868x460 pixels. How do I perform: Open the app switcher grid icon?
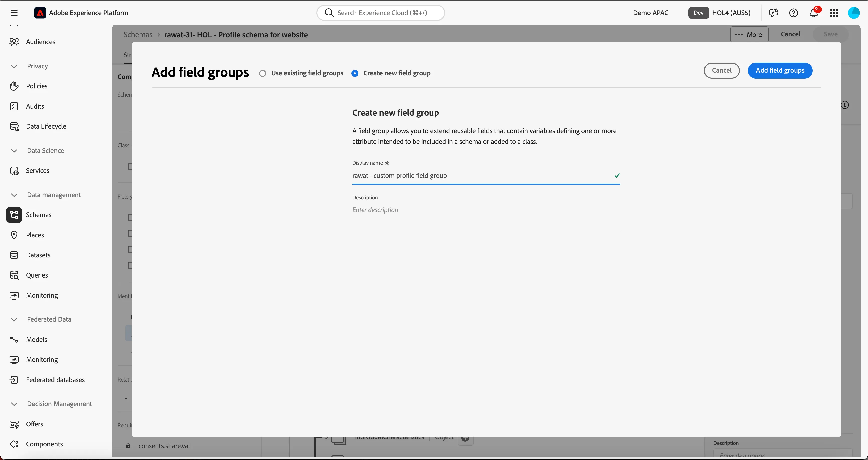(x=834, y=13)
